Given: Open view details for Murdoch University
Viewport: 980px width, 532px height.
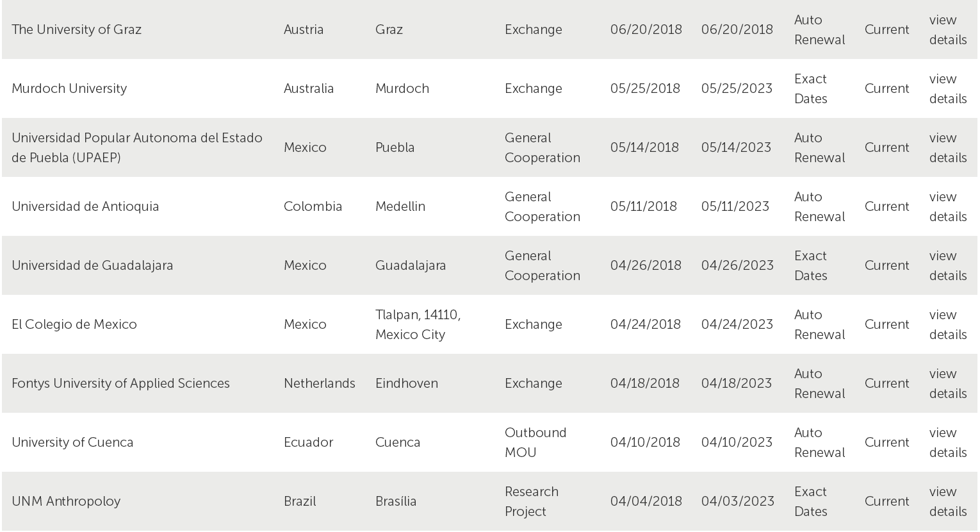Looking at the screenshot, I should point(947,88).
